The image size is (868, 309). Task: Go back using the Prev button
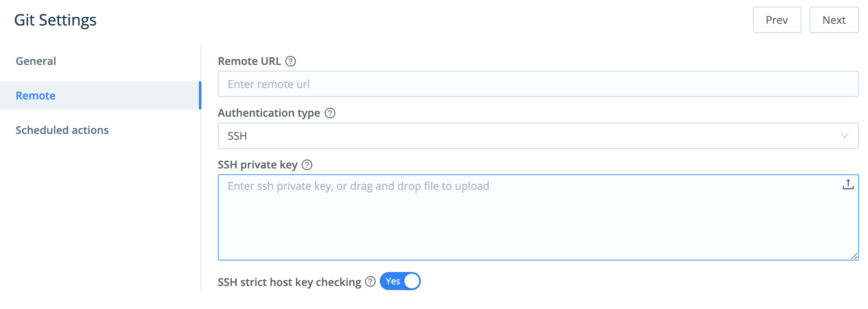777,20
